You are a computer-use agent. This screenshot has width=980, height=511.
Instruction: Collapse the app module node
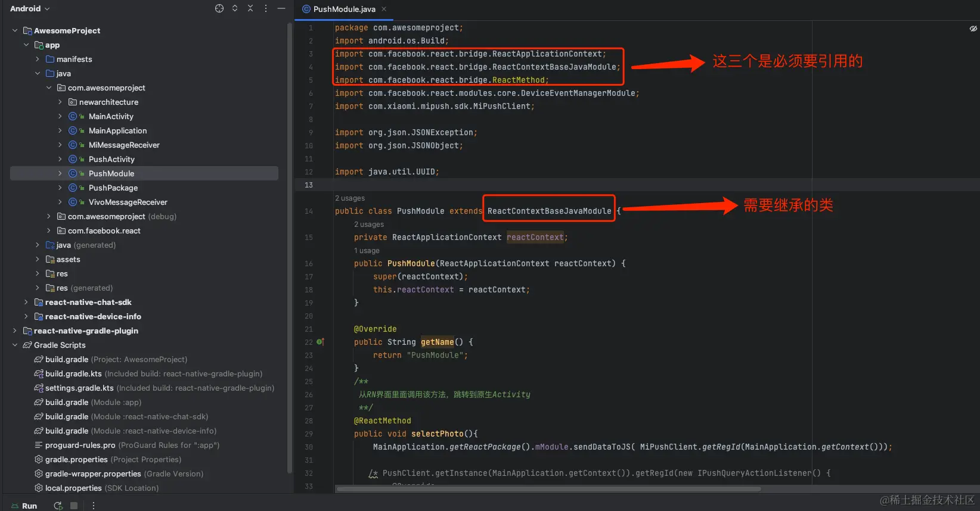click(26, 45)
